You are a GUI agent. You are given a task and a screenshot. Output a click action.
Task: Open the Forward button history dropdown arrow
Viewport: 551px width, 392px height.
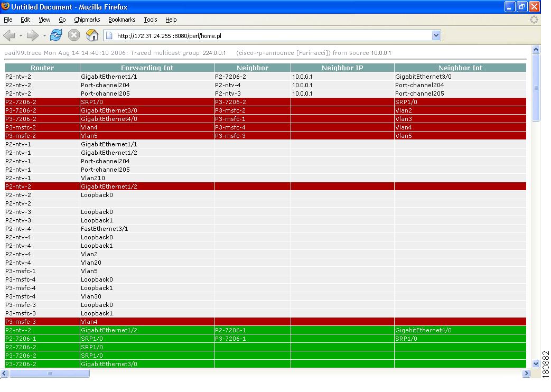pyautogui.click(x=44, y=35)
